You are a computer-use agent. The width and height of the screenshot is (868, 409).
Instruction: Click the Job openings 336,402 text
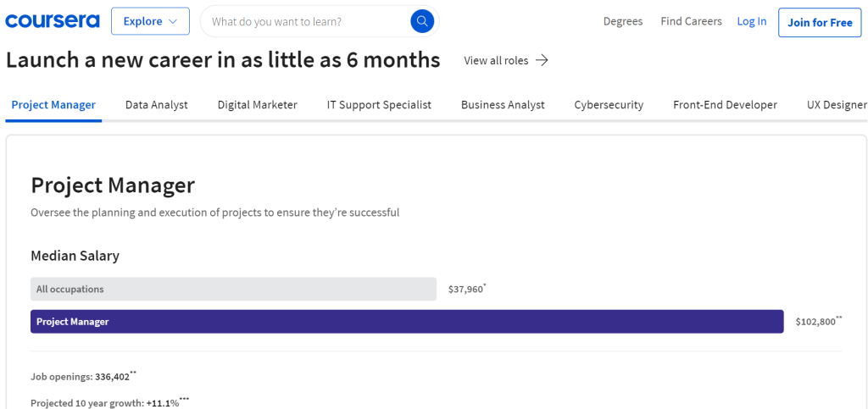point(84,376)
